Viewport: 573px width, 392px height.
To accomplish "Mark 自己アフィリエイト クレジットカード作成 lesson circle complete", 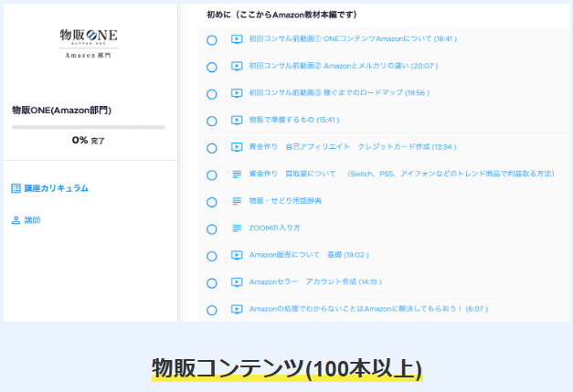I will point(211,147).
